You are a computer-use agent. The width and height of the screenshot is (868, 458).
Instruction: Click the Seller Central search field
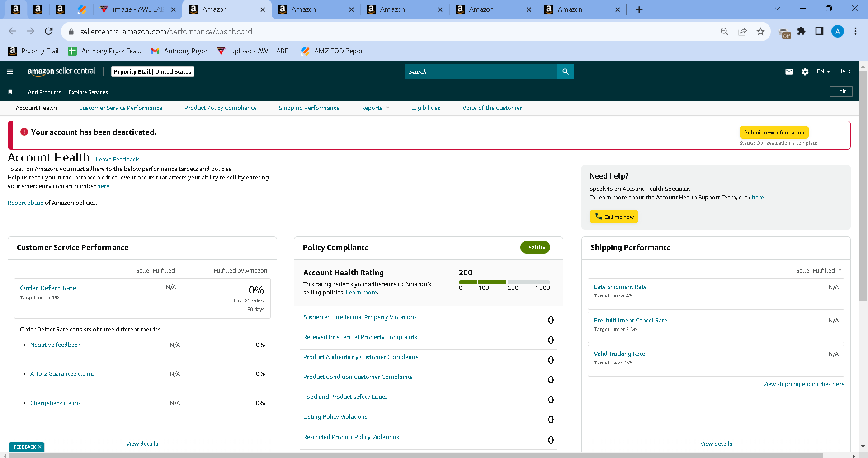coord(481,71)
